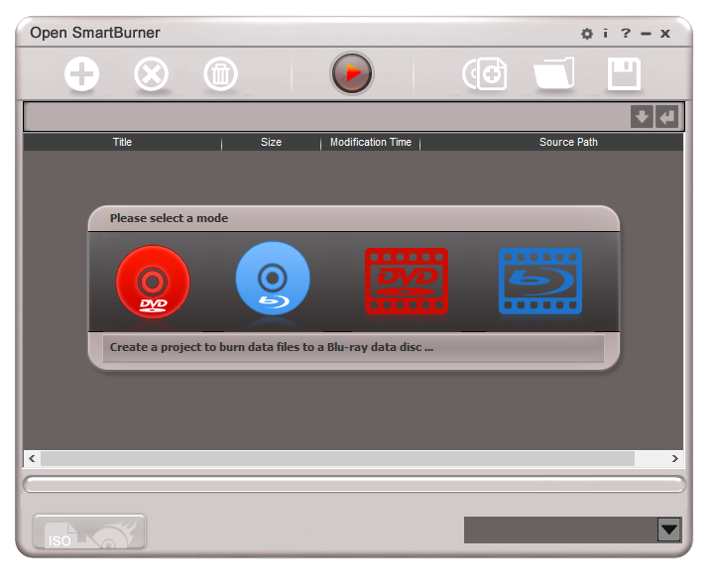Open a project with the folder icon
714x588 pixels.
click(553, 73)
